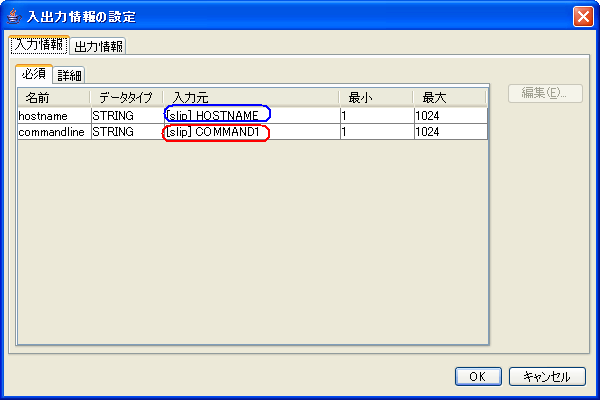This screenshot has height=400, width=600.
Task: Click STRING cell in commandline row
Action: tap(127, 132)
